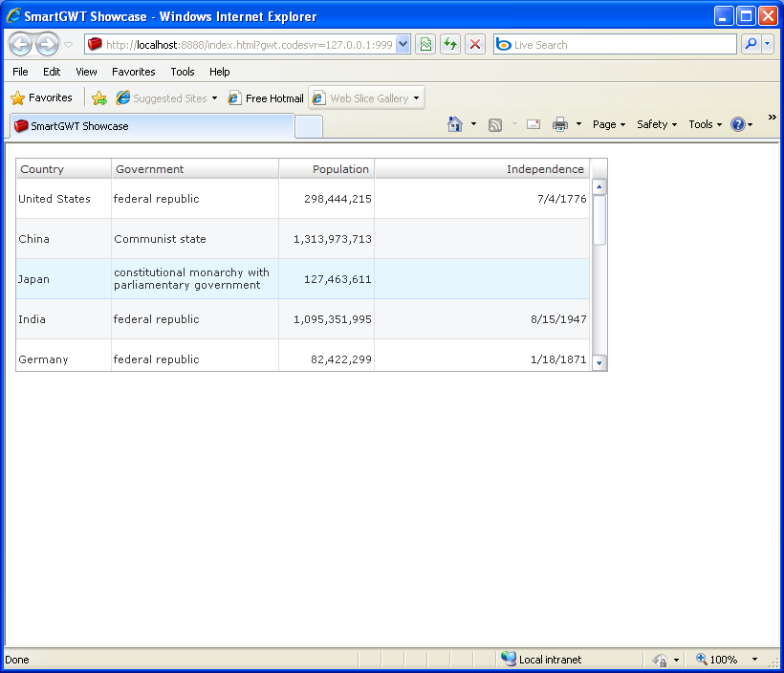Open the View menu

86,72
